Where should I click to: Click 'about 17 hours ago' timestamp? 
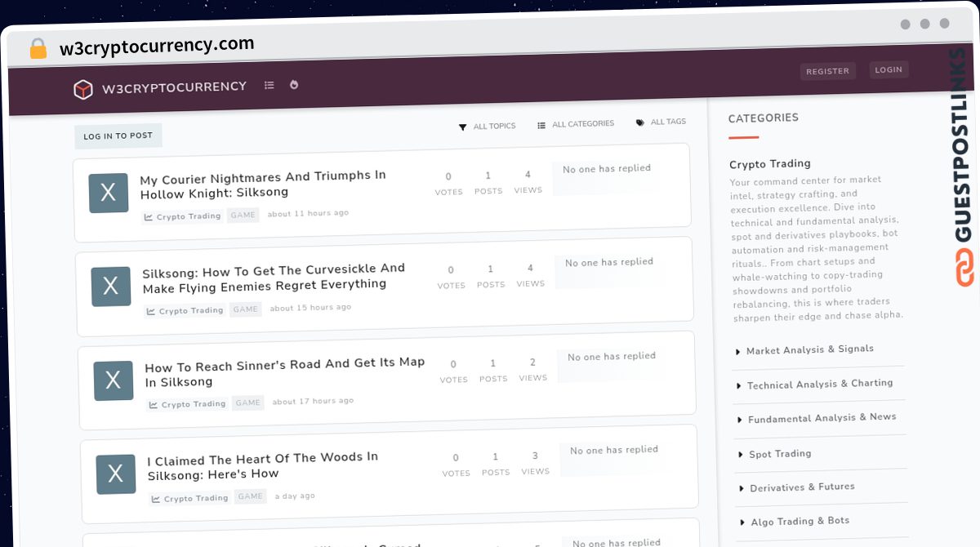coord(313,401)
